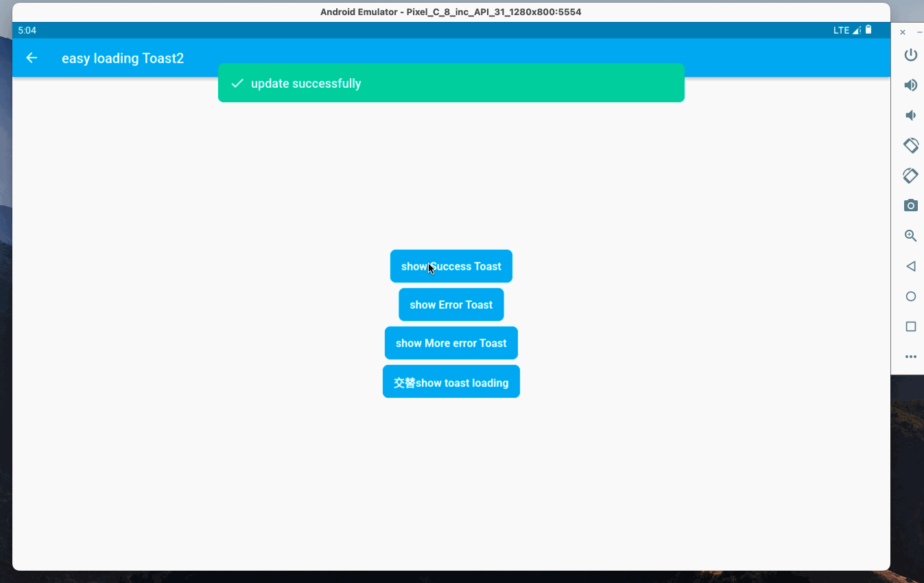Rotate the emulator clockwise
This screenshot has height=583, width=924.
[910, 176]
